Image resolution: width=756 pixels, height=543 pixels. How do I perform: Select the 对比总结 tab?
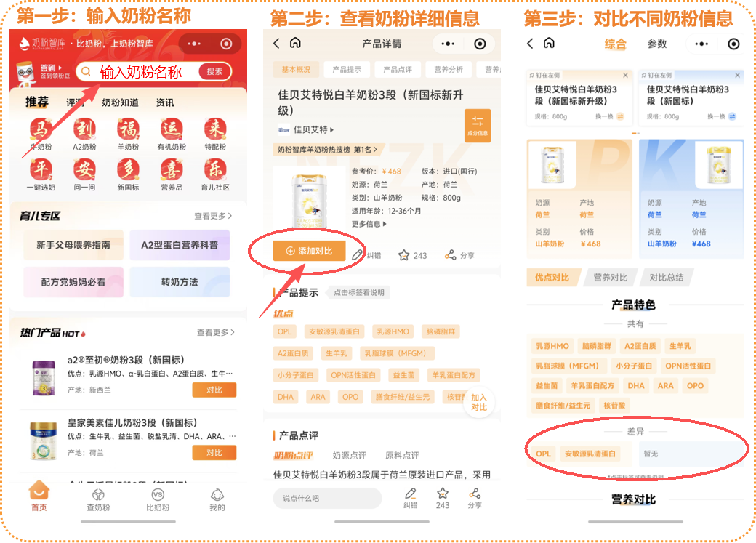click(667, 277)
